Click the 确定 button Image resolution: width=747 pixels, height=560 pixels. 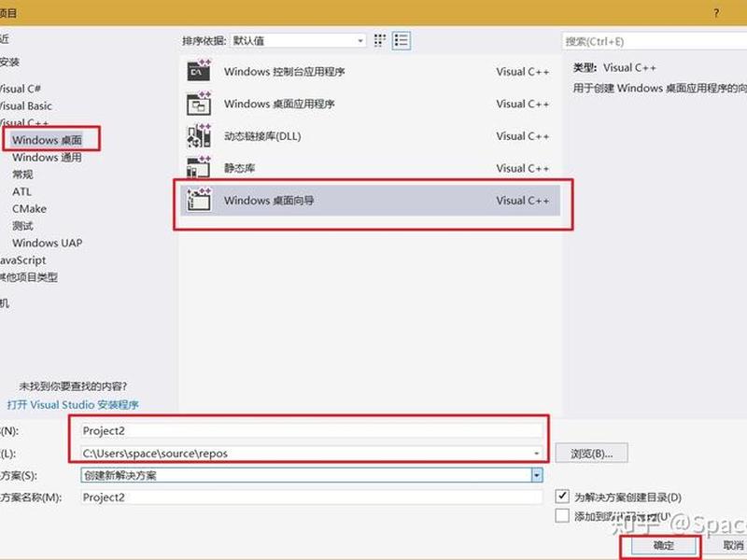663,546
